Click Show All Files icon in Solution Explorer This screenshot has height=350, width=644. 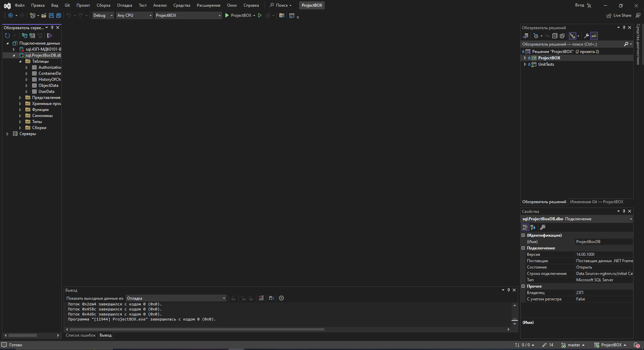pos(562,36)
